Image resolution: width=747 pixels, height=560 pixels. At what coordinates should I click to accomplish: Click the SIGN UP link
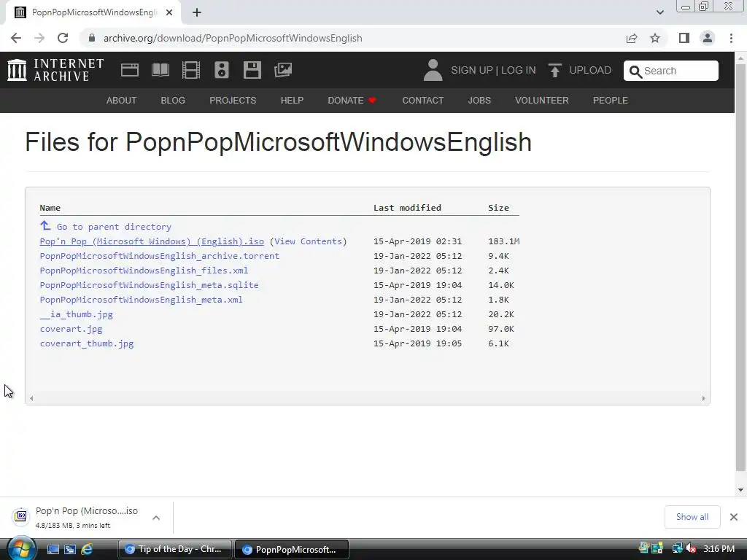click(x=472, y=70)
